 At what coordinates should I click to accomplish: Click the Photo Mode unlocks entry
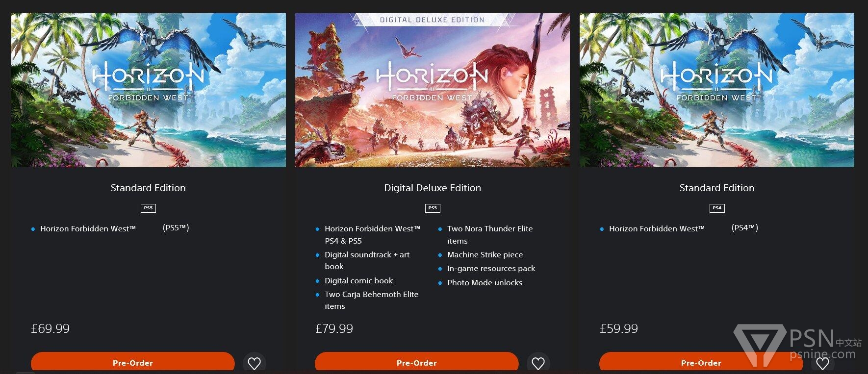coord(485,282)
